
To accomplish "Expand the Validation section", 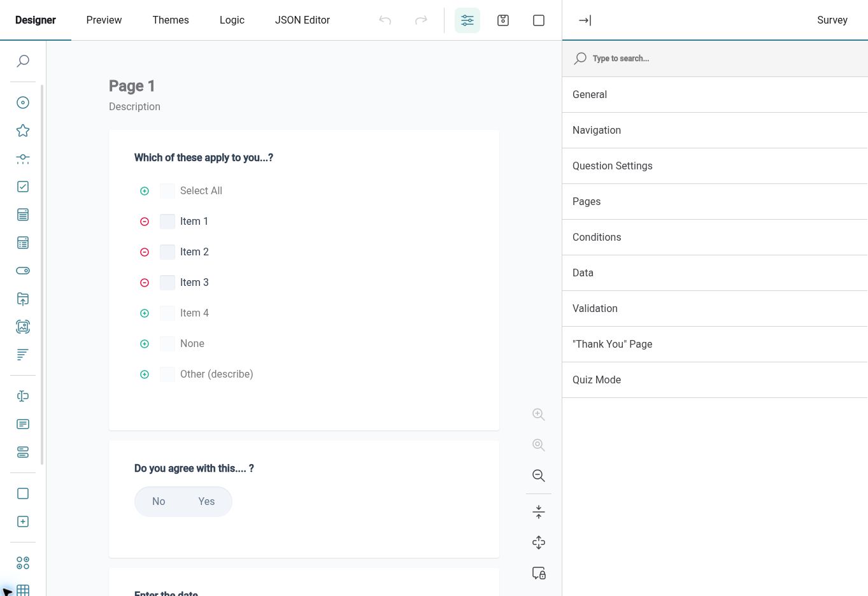I will point(715,309).
